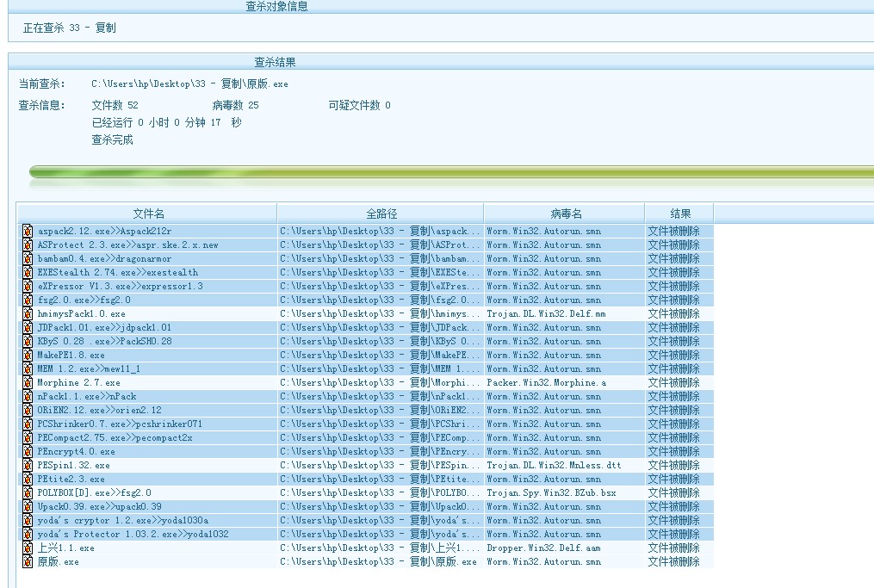Click the current scan path C:\Users\hp\Desktop\33

[x=189, y=84]
